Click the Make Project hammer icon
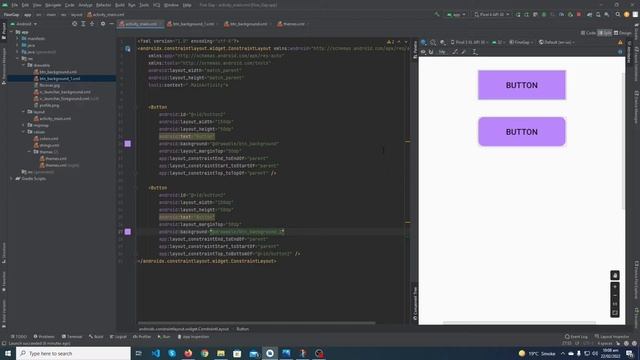 437,14
